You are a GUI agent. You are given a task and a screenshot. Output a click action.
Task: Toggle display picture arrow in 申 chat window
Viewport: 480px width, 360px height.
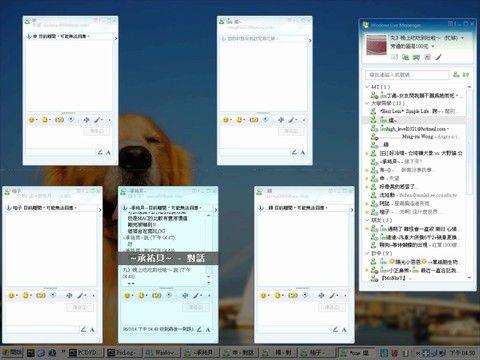(116, 39)
